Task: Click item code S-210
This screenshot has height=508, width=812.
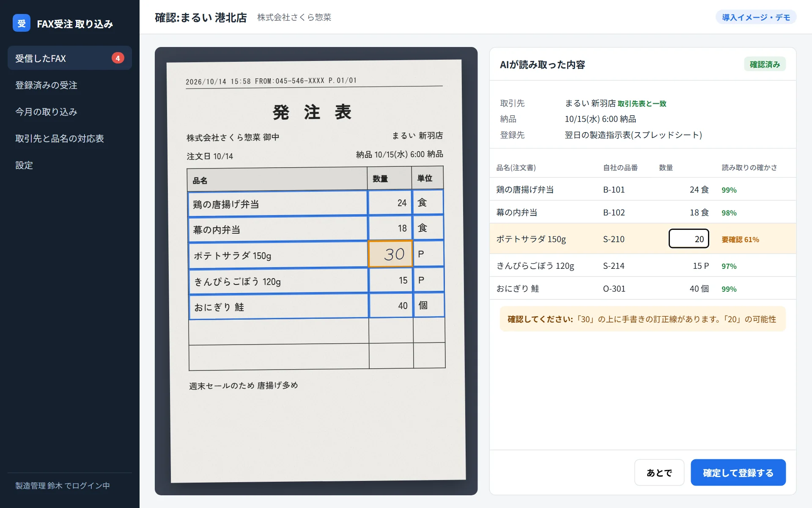Action: (614, 239)
